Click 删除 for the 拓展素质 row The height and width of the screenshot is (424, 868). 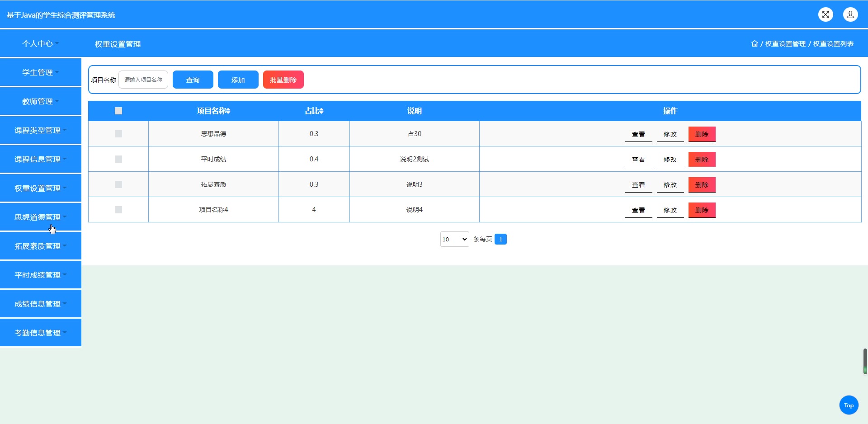click(702, 185)
